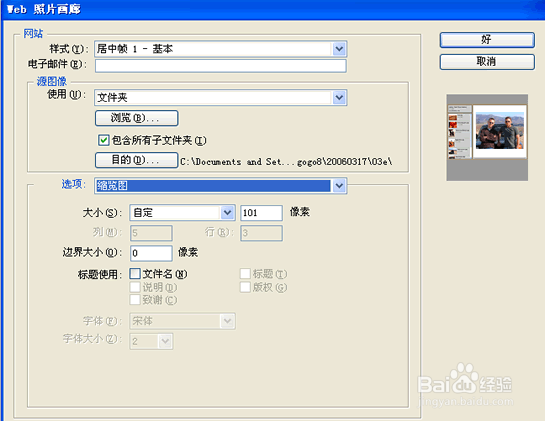Toggle the 版权(G) checkbox
Image resolution: width=545 pixels, height=421 pixels.
pyautogui.click(x=245, y=287)
